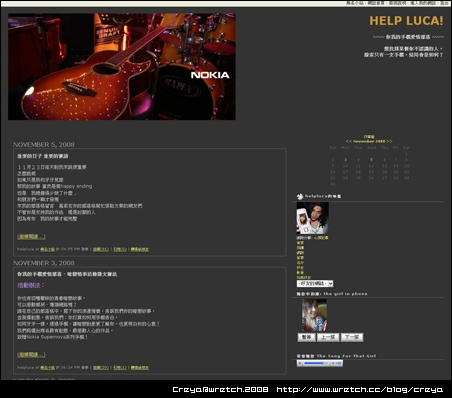Show next slide with 下一張 button
452x398 pixels.
pyautogui.click(x=352, y=337)
